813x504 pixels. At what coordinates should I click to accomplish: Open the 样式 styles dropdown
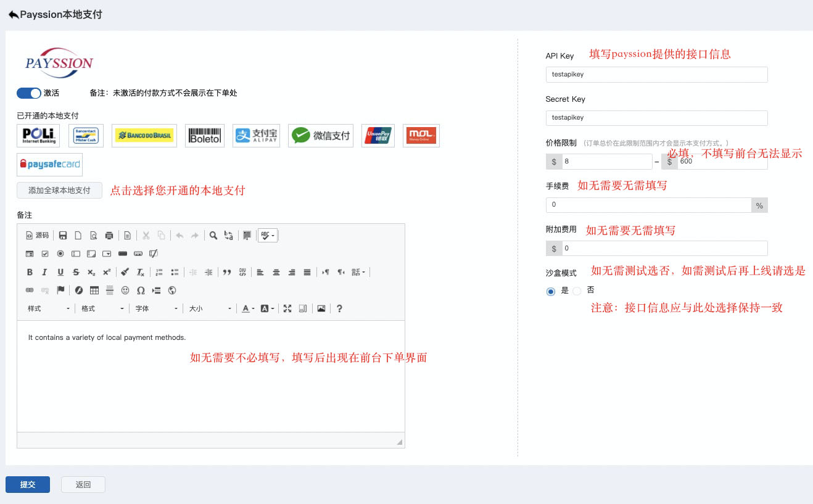[x=49, y=308]
